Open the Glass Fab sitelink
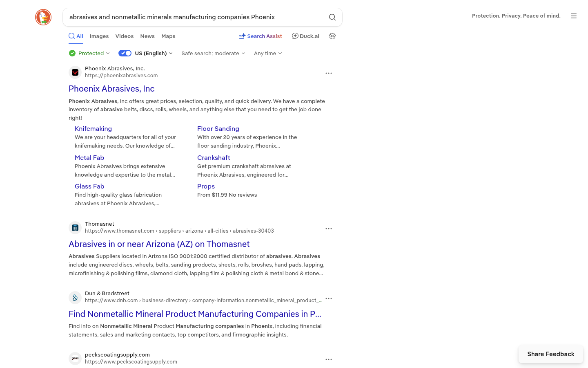Image resolution: width=588 pixels, height=368 pixels. click(89, 186)
